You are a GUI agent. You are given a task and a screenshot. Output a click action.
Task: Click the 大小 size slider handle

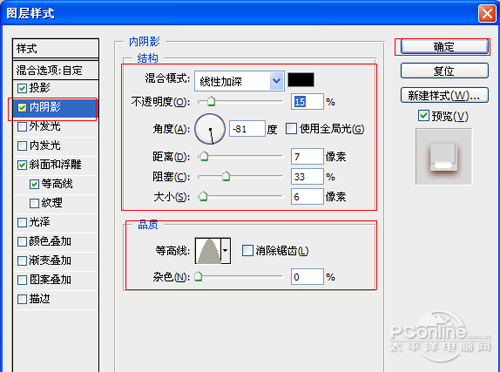(x=203, y=196)
